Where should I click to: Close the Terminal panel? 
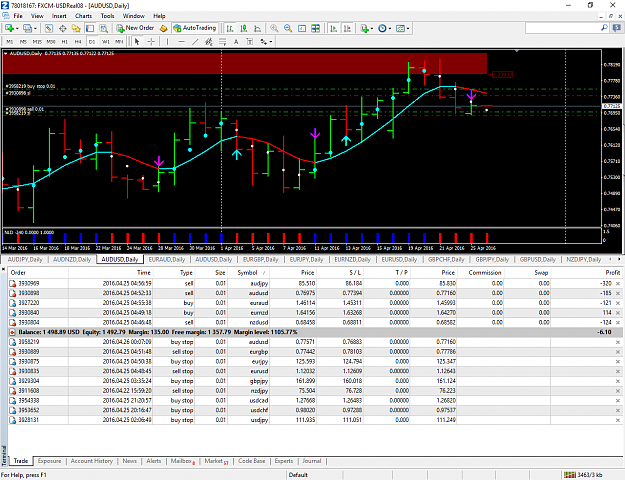[3, 270]
